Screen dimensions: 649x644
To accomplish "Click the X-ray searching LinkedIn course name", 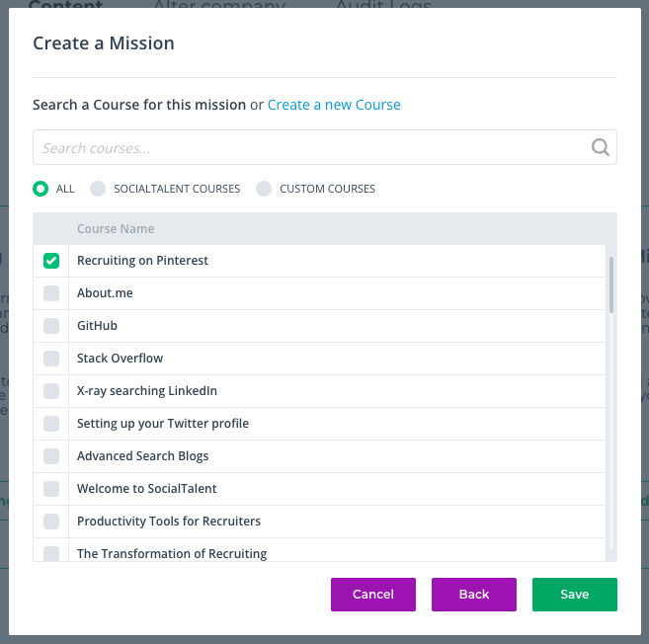I will [147, 391].
